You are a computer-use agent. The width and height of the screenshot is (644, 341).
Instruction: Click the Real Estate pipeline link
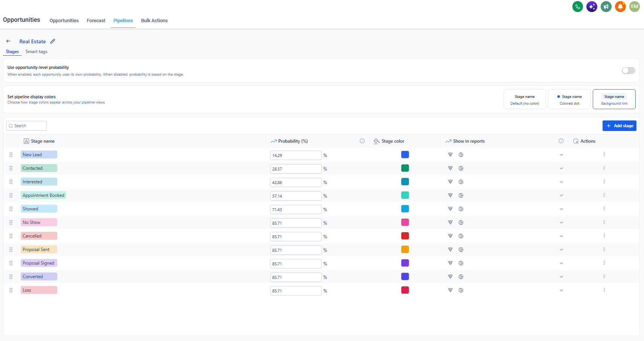click(x=33, y=41)
